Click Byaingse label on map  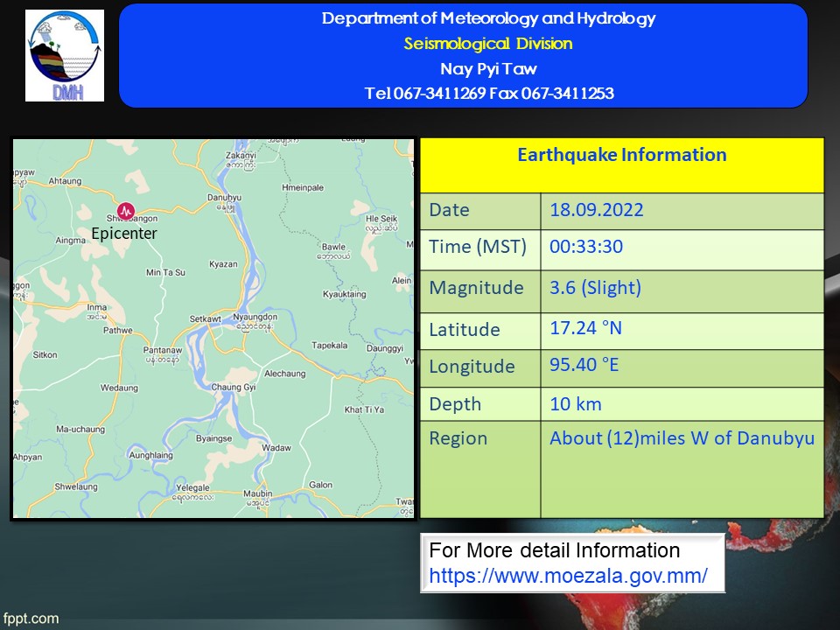click(x=213, y=438)
